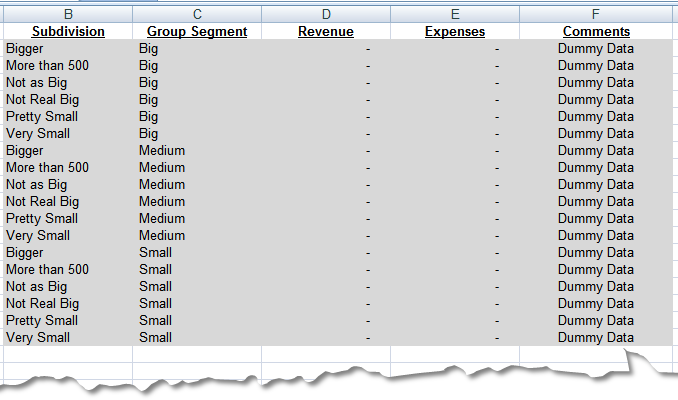Click the Expenses header cell
The width and height of the screenshot is (678, 400).
pos(455,31)
